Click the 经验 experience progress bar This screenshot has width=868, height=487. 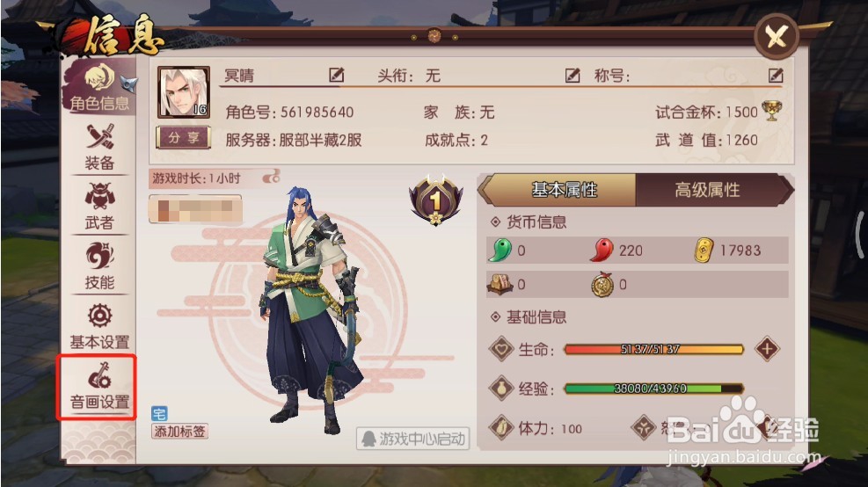(653, 389)
